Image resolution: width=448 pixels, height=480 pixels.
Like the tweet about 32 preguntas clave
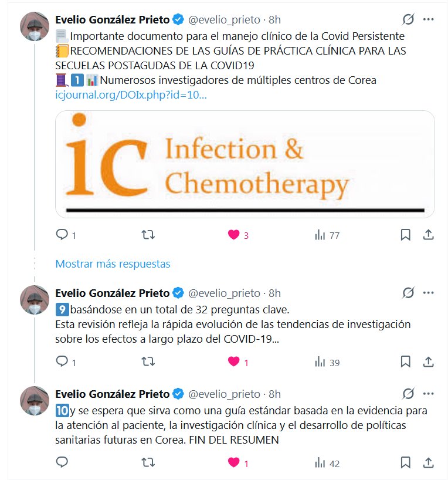tap(234, 362)
